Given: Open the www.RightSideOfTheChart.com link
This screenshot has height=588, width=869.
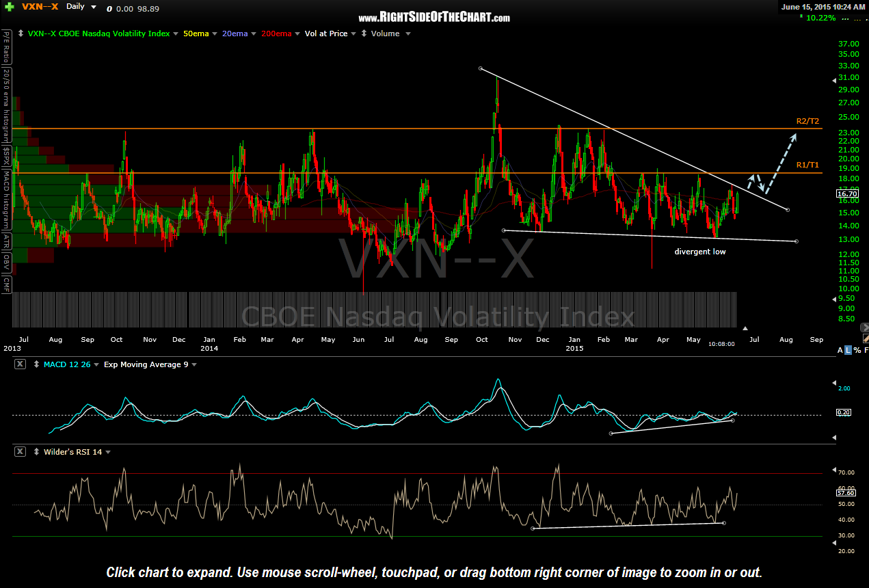Looking at the screenshot, I should (x=434, y=18).
